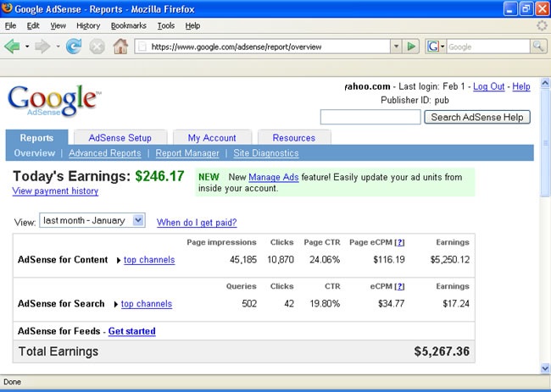Open the search engine selector dropdown arrow
This screenshot has height=392, width=551.
tap(442, 47)
